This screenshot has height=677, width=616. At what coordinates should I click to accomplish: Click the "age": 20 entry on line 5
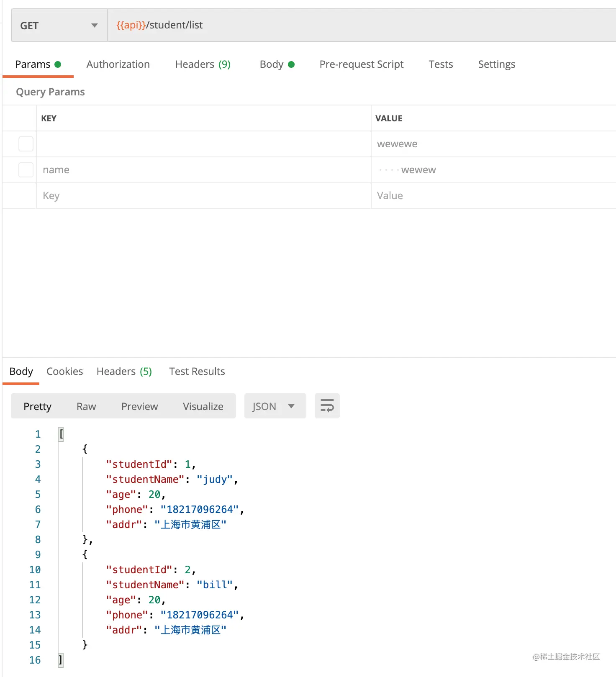click(x=136, y=495)
